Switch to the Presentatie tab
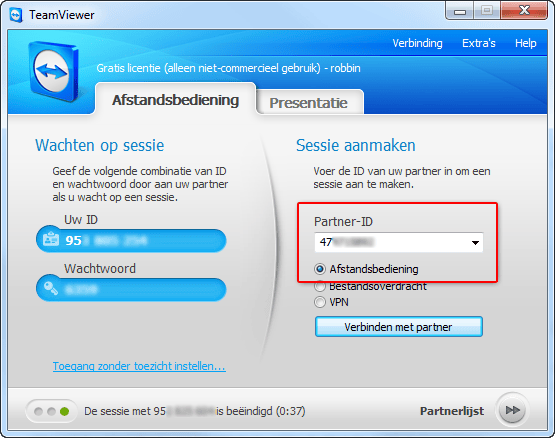555x438 pixels. pos(309,103)
